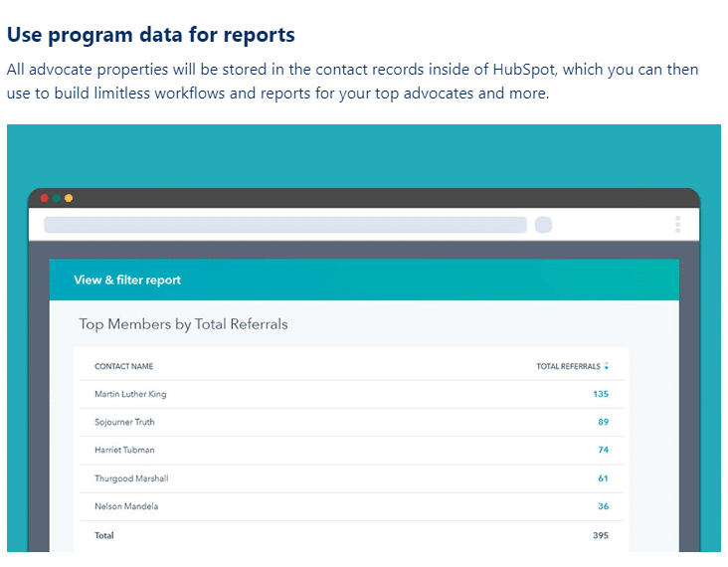Click the Total row label
Viewport: 728px width, 567px height.
[104, 535]
